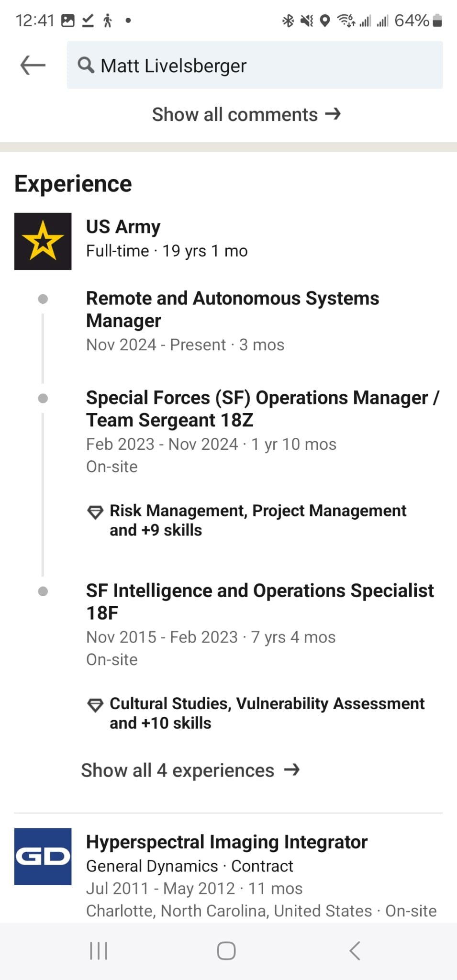Click the search magnifier icon

click(x=86, y=65)
